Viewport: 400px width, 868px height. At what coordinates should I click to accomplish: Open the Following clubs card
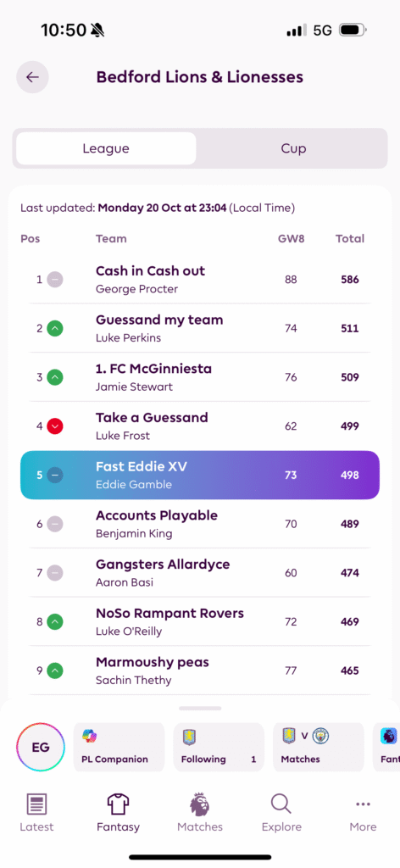coord(219,747)
